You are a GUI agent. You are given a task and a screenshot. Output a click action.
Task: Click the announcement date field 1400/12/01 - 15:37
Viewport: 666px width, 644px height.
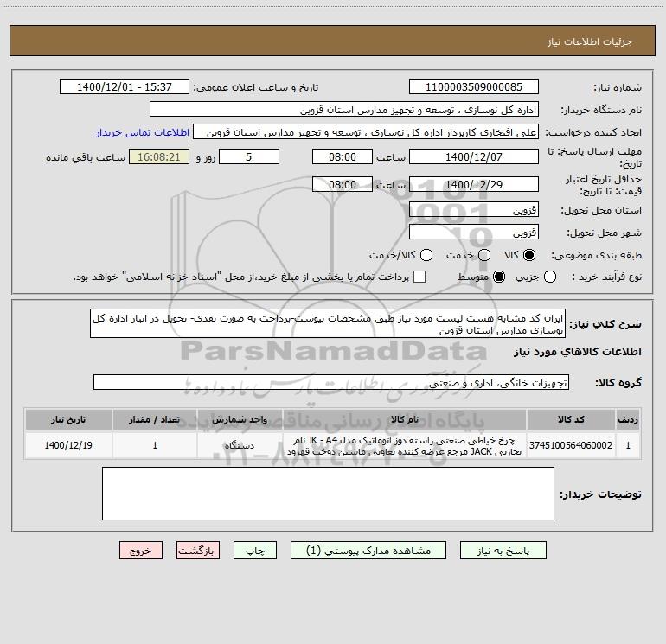coord(125,86)
